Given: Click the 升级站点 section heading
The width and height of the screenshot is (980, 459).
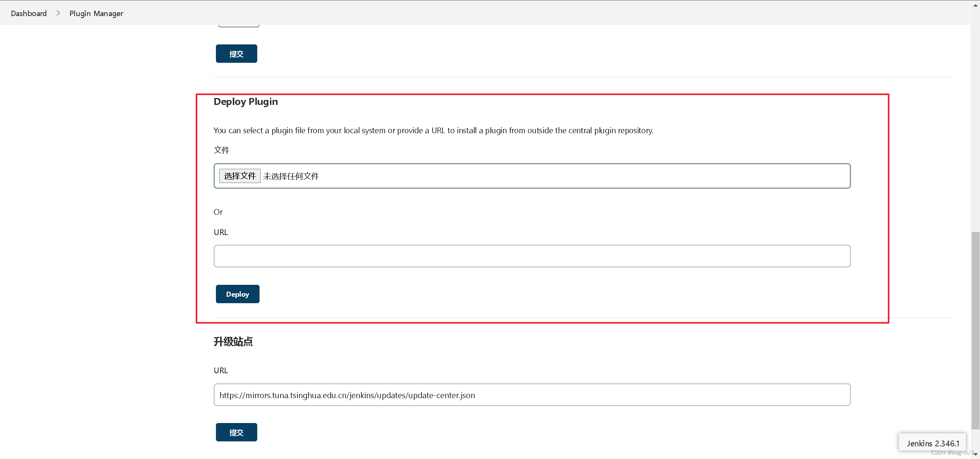Looking at the screenshot, I should click(x=233, y=341).
